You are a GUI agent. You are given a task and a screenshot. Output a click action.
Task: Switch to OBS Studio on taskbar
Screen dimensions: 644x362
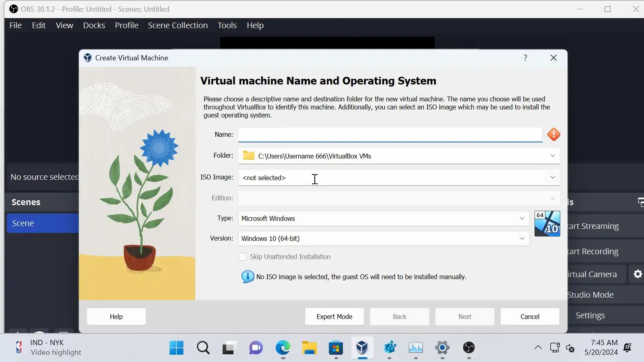click(x=469, y=348)
